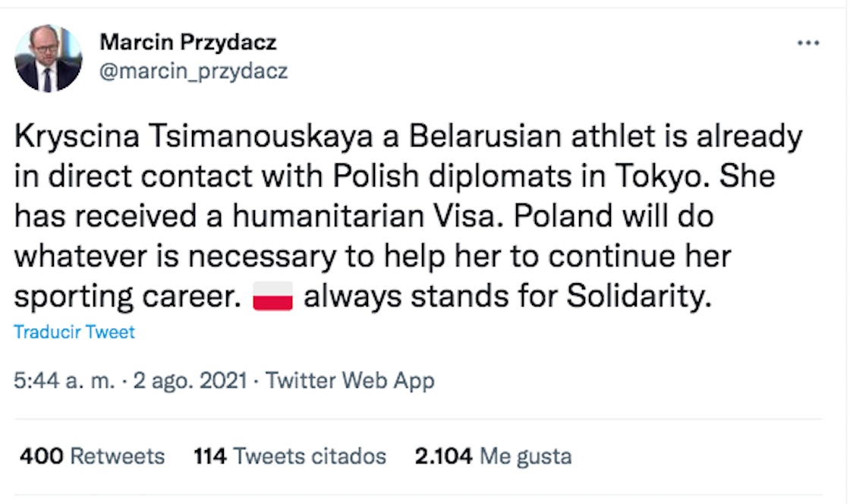850x504 pixels.
Task: Click the Traducir Tweet link
Action: (x=74, y=332)
